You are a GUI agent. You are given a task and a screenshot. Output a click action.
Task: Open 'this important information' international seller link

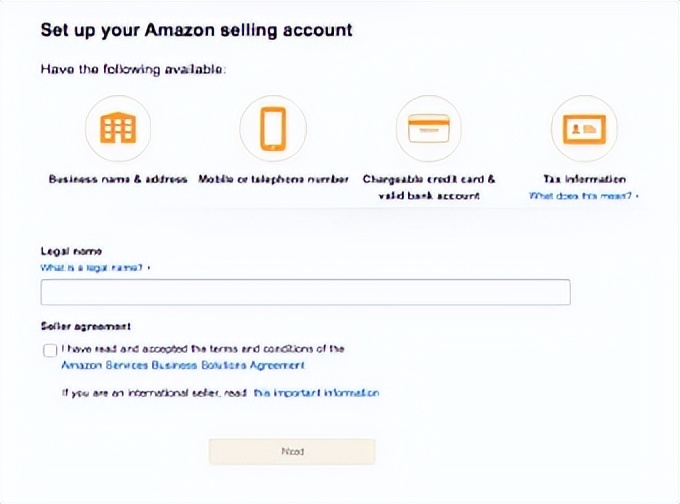(316, 393)
